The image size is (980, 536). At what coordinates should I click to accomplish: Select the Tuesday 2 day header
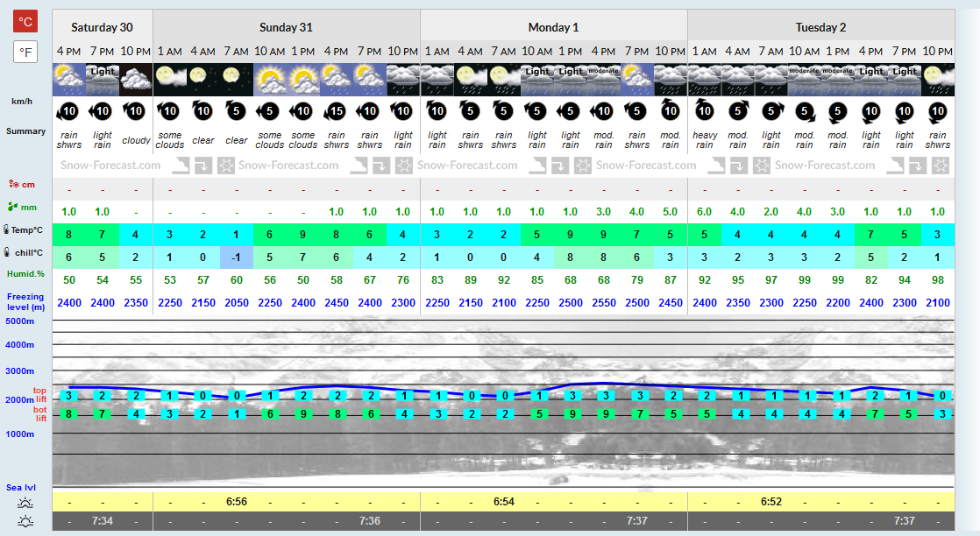tap(820, 27)
